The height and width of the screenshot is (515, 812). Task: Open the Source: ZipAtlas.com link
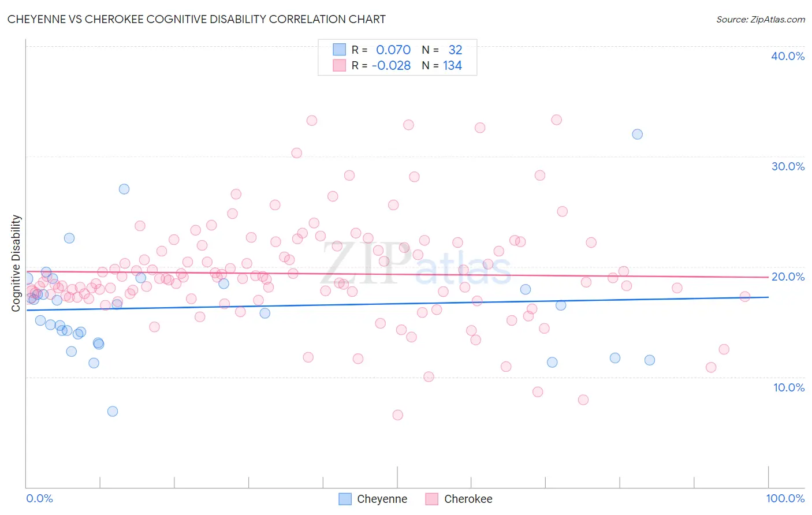point(761,19)
